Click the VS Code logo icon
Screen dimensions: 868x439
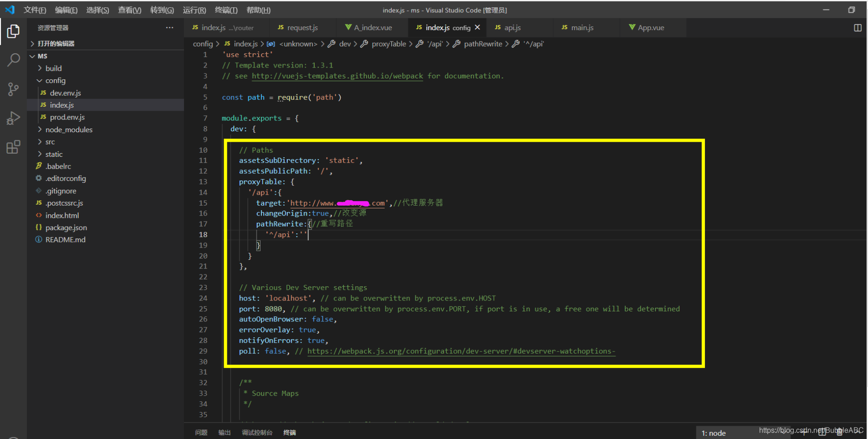(x=10, y=10)
